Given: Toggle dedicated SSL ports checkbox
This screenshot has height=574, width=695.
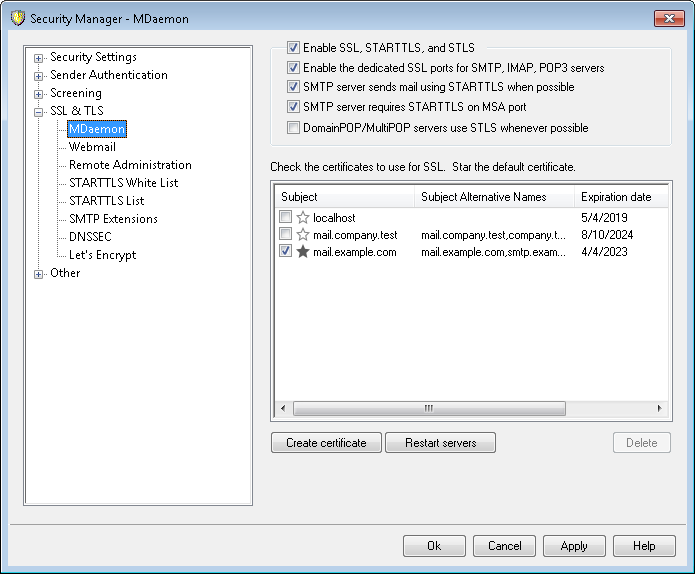Looking at the screenshot, I should point(293,67).
